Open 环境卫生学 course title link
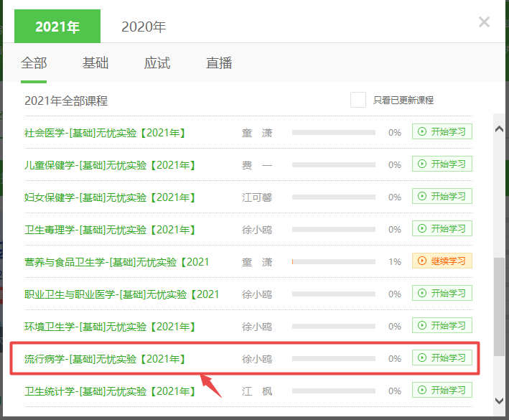 point(110,327)
